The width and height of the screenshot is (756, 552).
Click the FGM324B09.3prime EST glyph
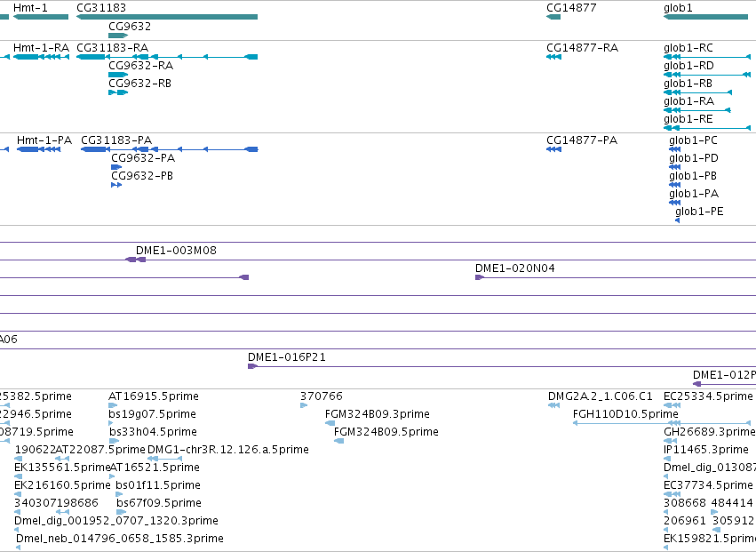tap(330, 423)
